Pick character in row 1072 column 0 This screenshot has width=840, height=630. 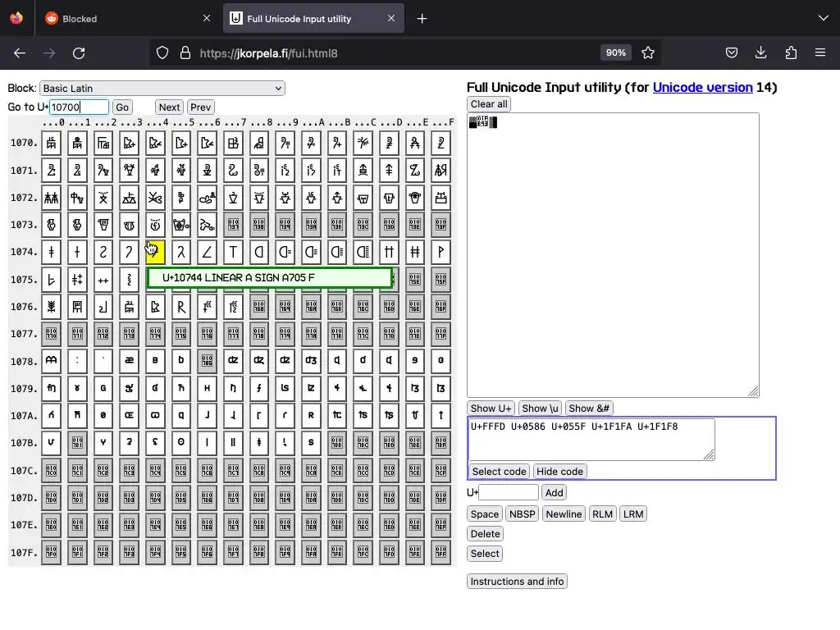pos(52,198)
